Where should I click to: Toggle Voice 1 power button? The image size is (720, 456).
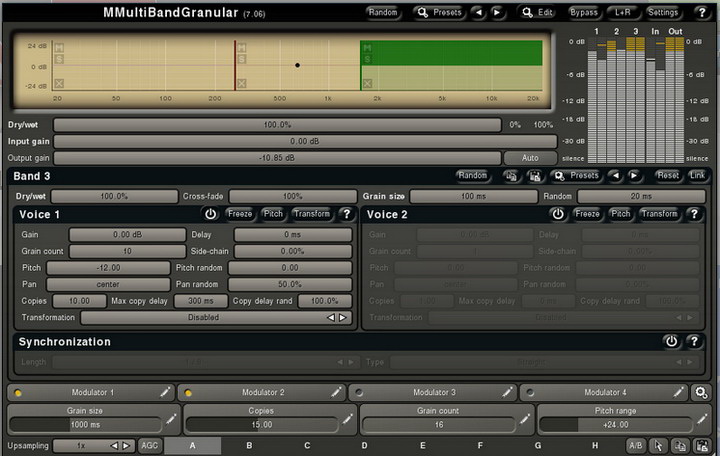(x=211, y=214)
